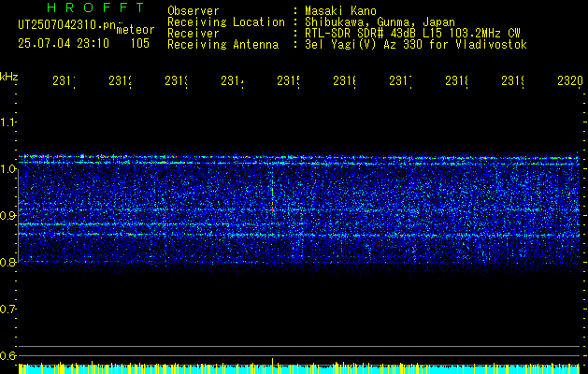Click the Receiving Location label
Image resolution: width=588 pixels, height=374 pixels.
tap(226, 22)
